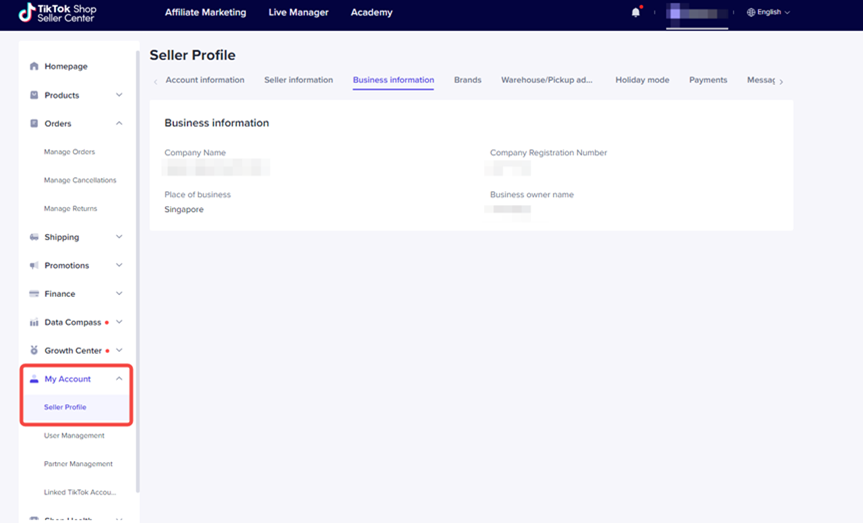Expand the Data Compass chevron
Viewport: 863px width, 523px height.
[x=119, y=322]
